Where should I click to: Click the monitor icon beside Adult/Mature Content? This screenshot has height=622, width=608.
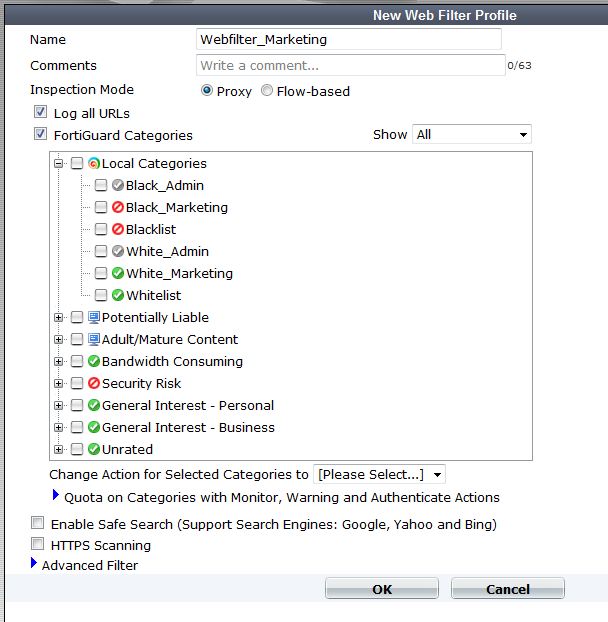(x=94, y=339)
